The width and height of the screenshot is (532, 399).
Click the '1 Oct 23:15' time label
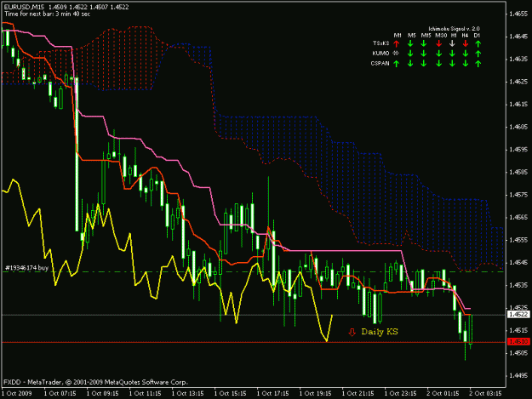coord(400,394)
